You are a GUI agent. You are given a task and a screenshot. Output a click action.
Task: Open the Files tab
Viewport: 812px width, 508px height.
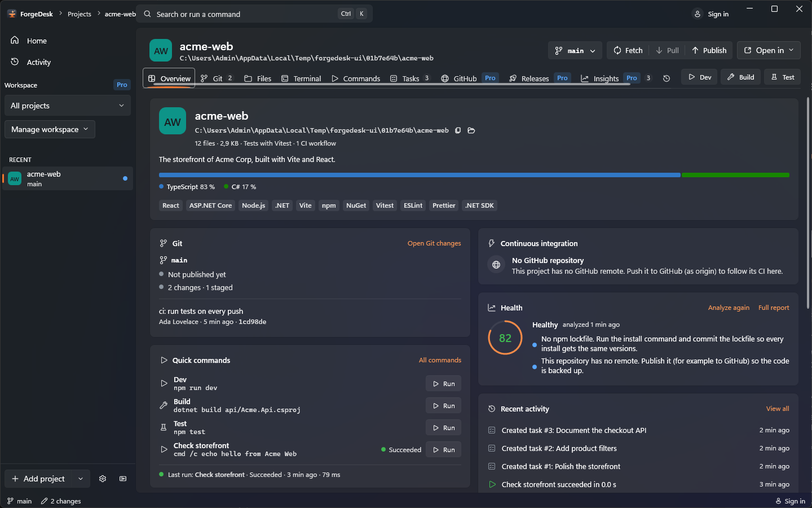click(x=258, y=78)
